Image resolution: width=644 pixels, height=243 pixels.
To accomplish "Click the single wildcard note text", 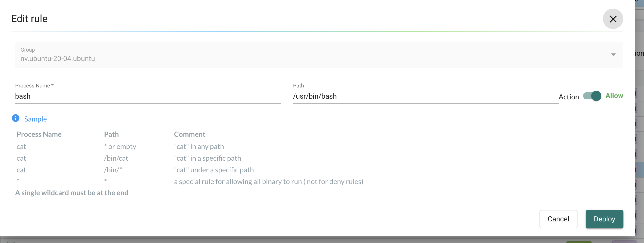I will click(x=72, y=193).
